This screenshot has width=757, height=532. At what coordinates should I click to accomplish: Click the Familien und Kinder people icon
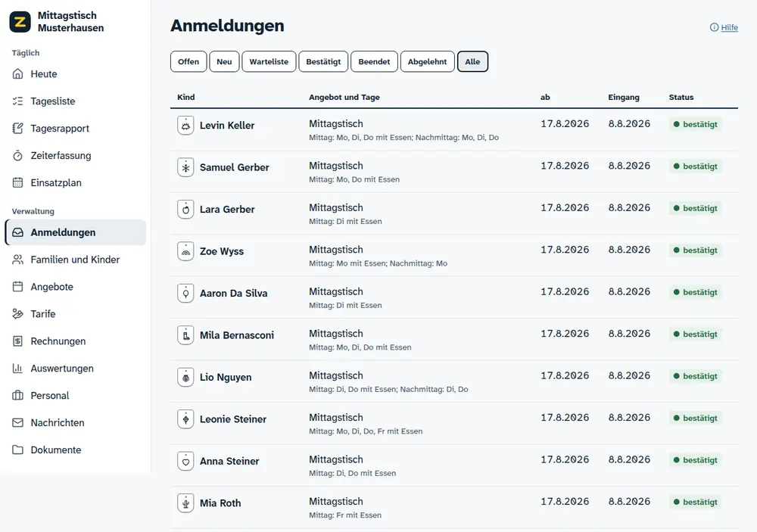pos(18,260)
